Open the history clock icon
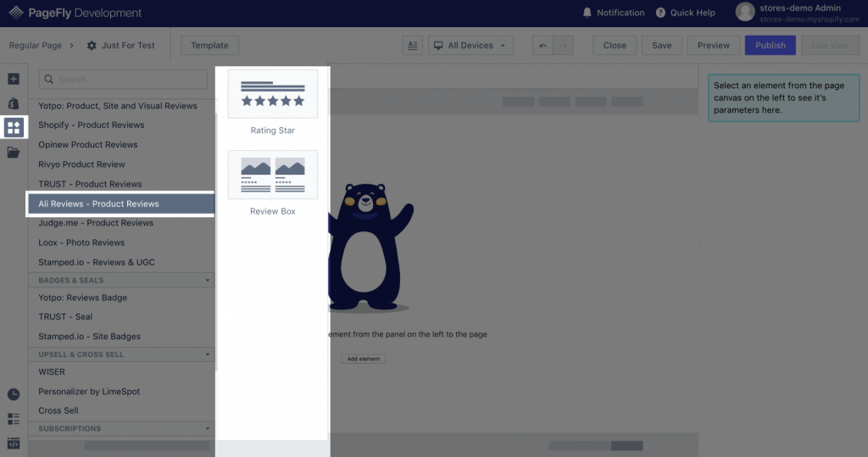The height and width of the screenshot is (457, 868). (14, 394)
